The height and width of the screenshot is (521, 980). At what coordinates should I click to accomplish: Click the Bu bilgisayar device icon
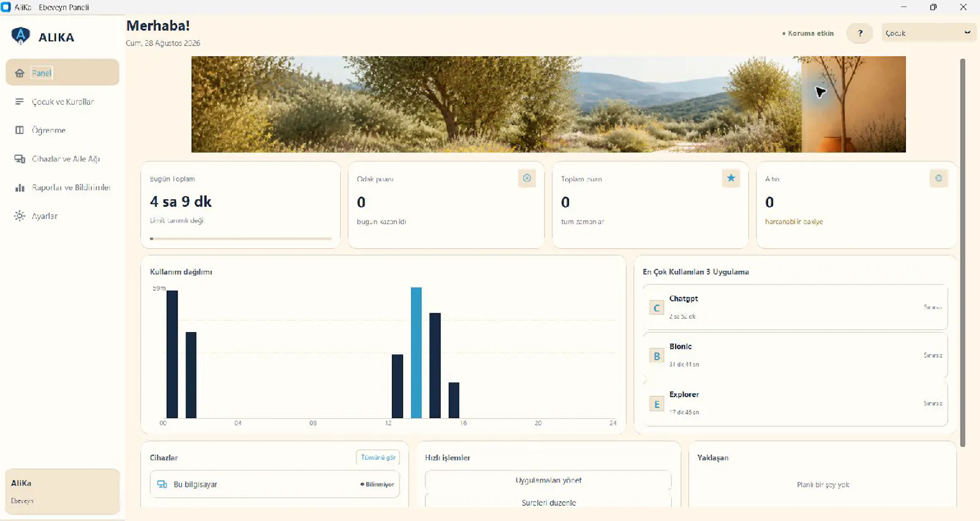[x=162, y=484]
